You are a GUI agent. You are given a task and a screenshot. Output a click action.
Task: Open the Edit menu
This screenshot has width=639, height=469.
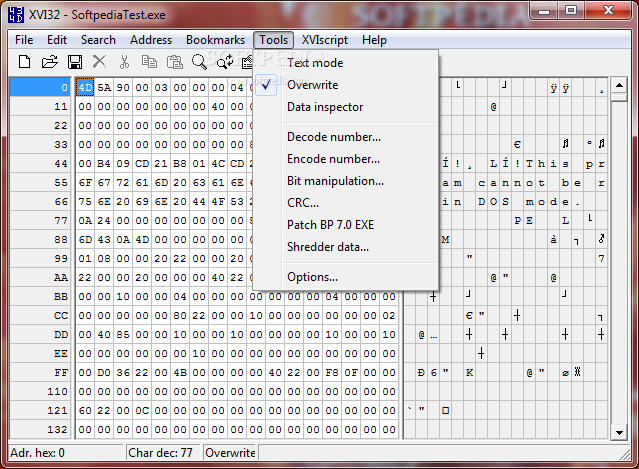pos(57,40)
